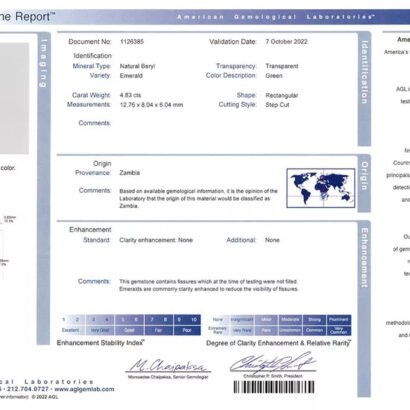This screenshot has height=410, width=410.
Task: Click the Carat Weight label
Action: [91, 95]
